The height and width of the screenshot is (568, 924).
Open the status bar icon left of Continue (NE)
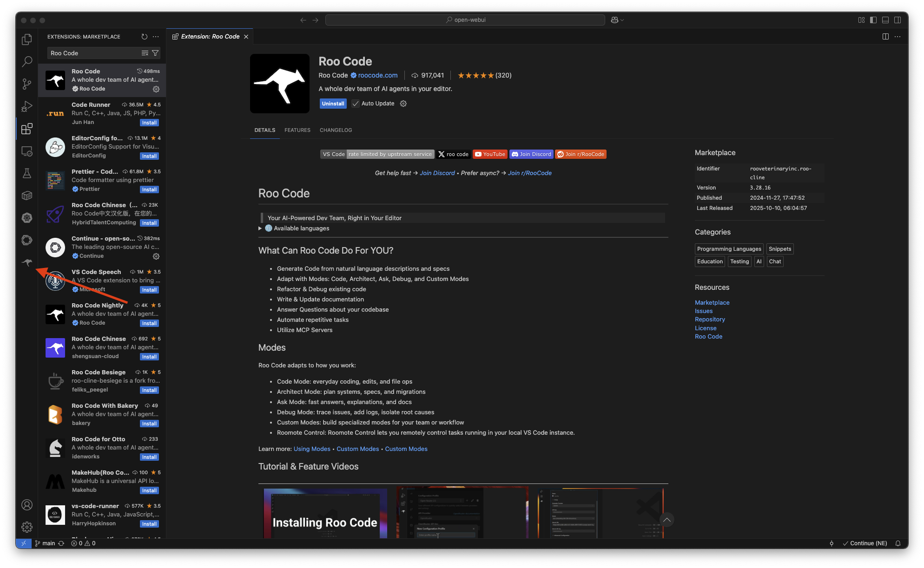coord(832,543)
